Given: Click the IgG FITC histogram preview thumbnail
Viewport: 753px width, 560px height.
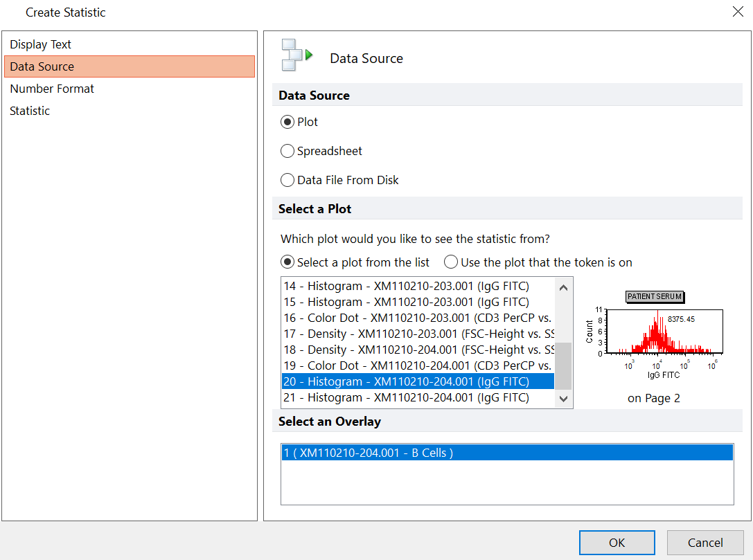Looking at the screenshot, I should click(654, 336).
